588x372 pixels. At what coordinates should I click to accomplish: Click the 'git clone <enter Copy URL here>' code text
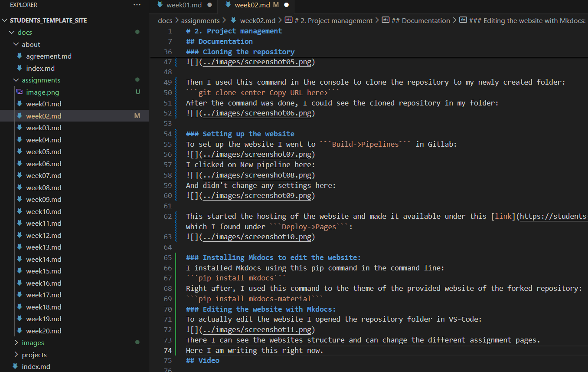click(263, 92)
